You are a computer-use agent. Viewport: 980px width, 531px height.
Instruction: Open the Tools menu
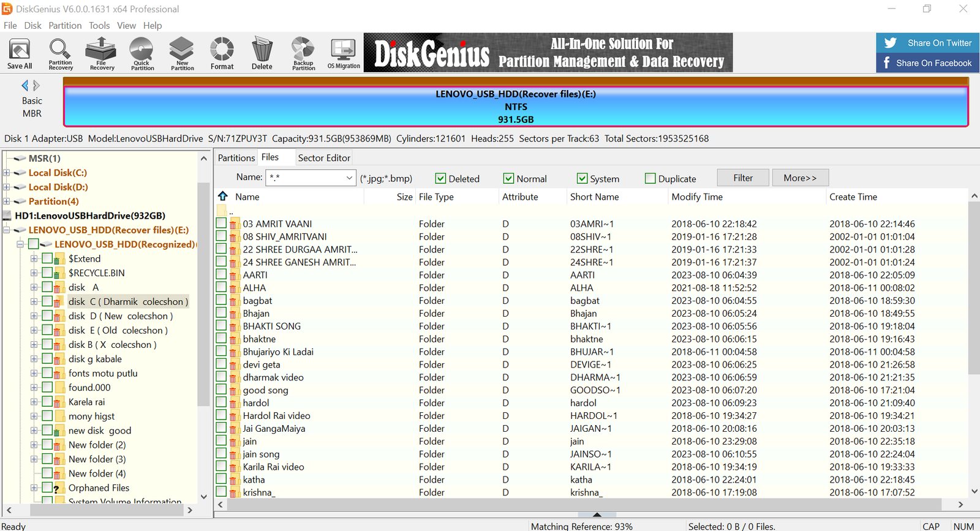click(x=99, y=26)
